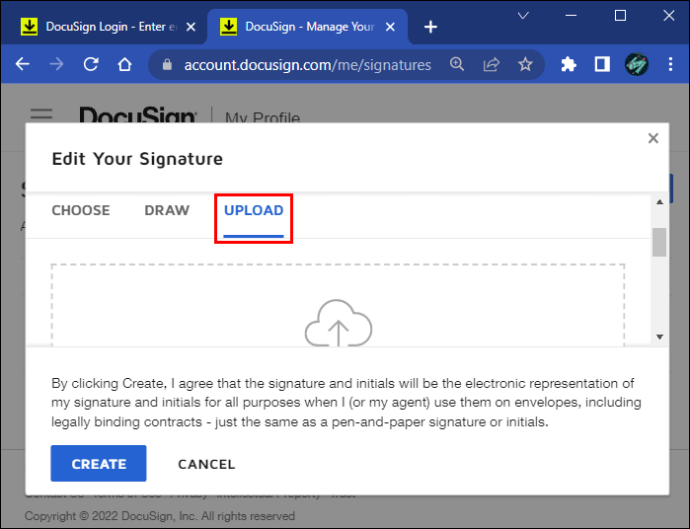
Task: Close the Edit Your Signature dialog
Action: [x=653, y=138]
